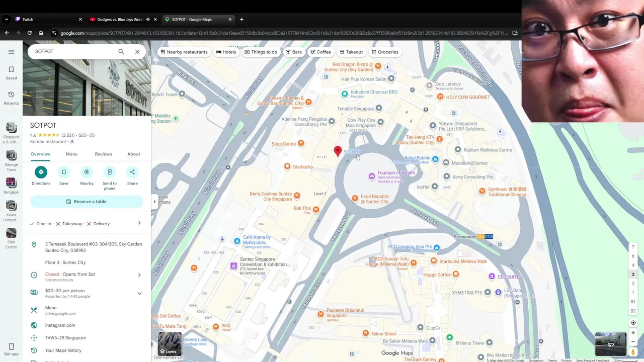Click the Share button
This screenshot has width=644, height=362.
coord(132,172)
